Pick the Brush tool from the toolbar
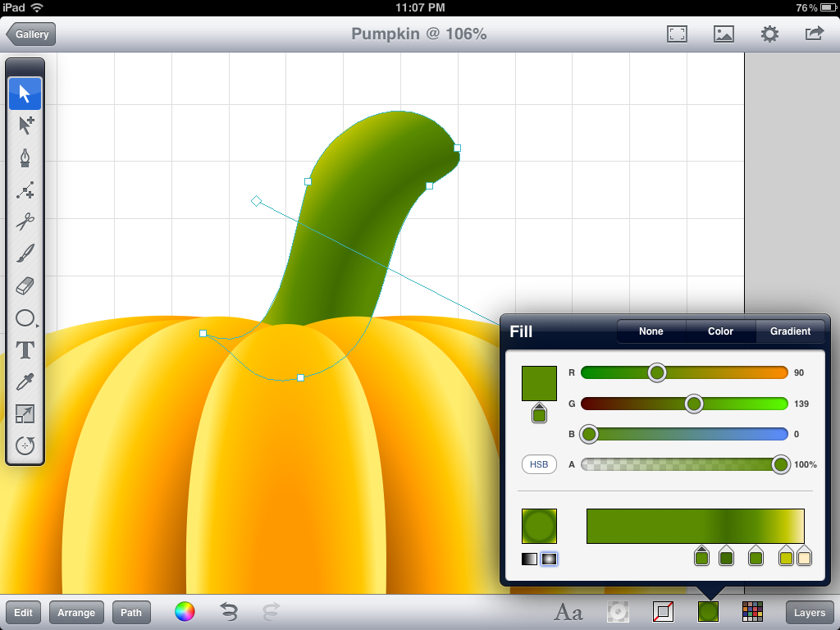The image size is (840, 630). point(25,254)
